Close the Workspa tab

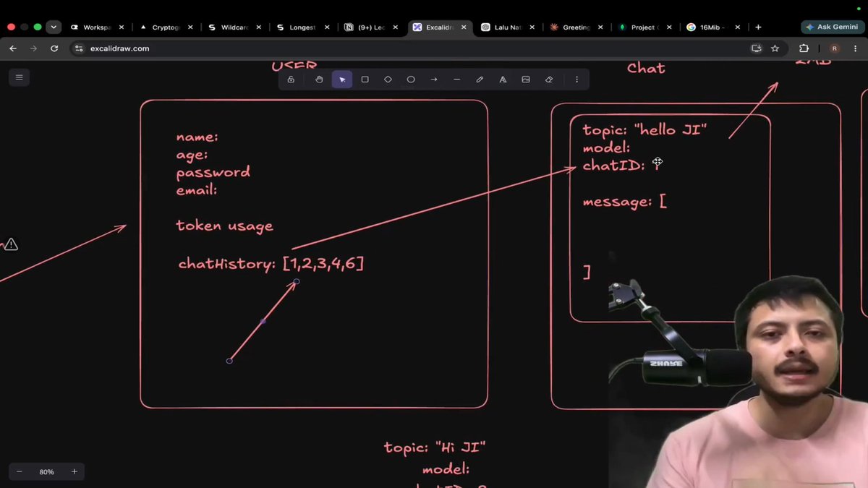[121, 27]
